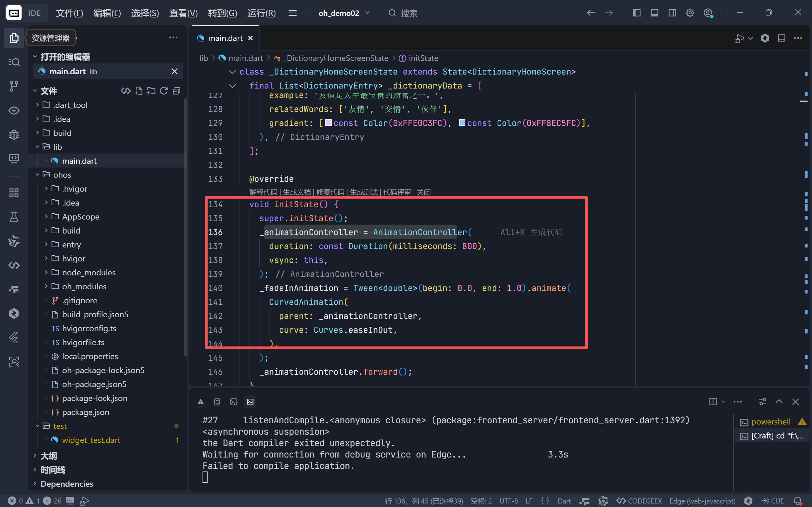Click the 0xFFE0C3FC color swatch
Viewport: 812px width, 507px height.
tap(328, 123)
